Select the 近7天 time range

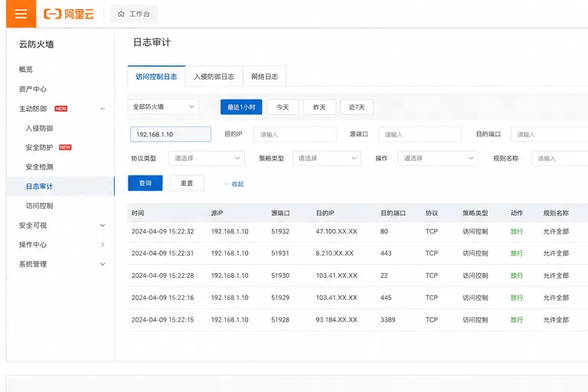pyautogui.click(x=357, y=107)
